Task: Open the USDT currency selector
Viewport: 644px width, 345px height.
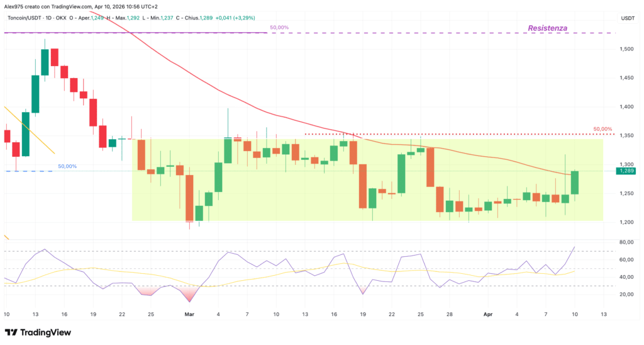Action: click(628, 18)
